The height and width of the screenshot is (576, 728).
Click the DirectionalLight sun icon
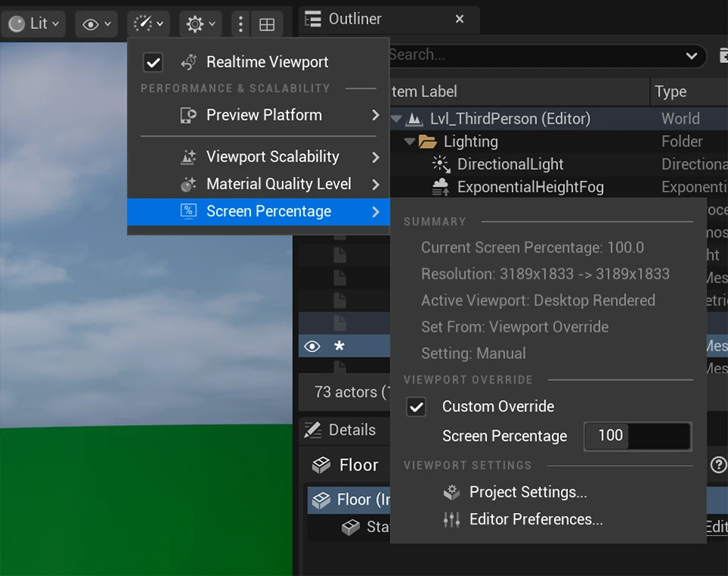click(x=441, y=164)
